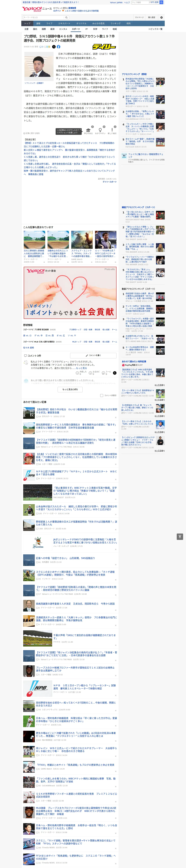Click コメントを書く button
Image resolution: width=186 pixels, height=868 pixels.
tap(93, 355)
